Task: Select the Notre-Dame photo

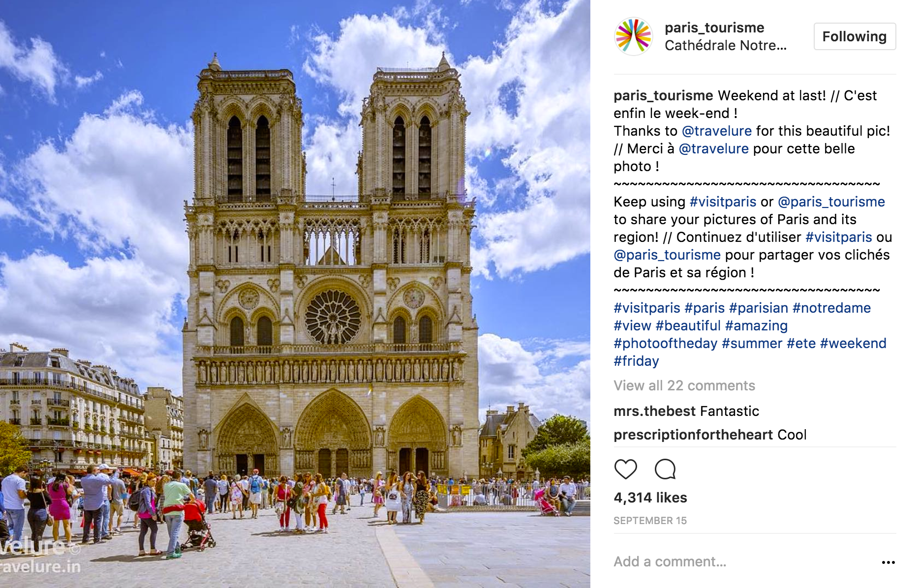Action: pos(295,294)
